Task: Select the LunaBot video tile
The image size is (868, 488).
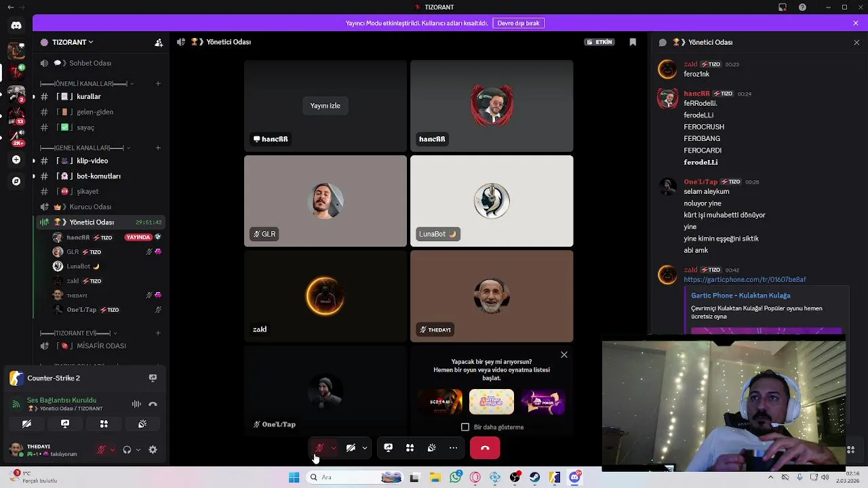Action: tap(492, 201)
